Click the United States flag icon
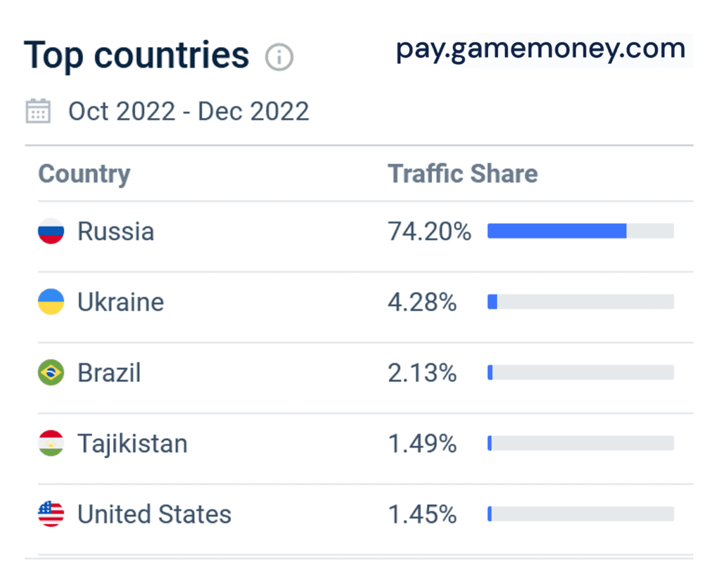 point(51,514)
